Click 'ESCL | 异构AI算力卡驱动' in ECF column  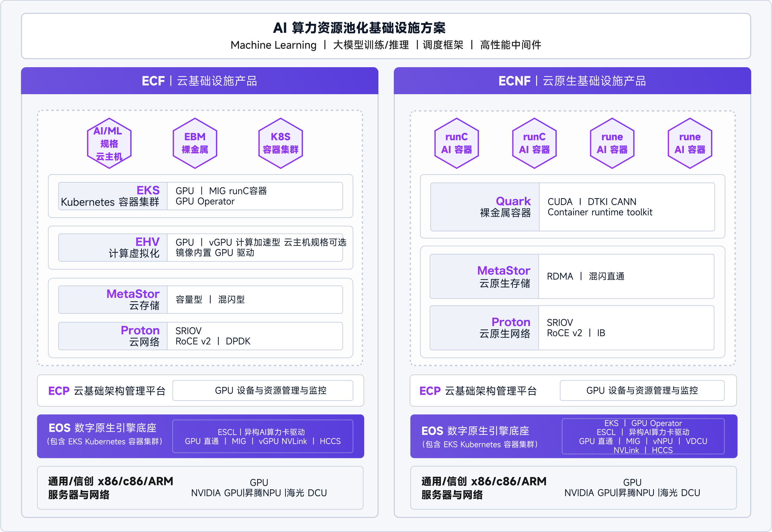[x=261, y=432]
